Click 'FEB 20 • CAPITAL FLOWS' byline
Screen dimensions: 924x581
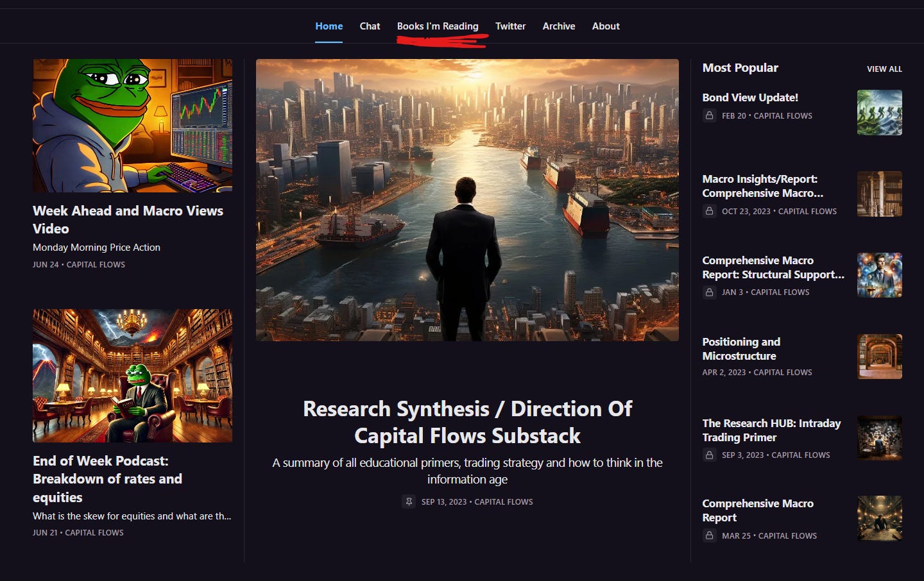767,115
